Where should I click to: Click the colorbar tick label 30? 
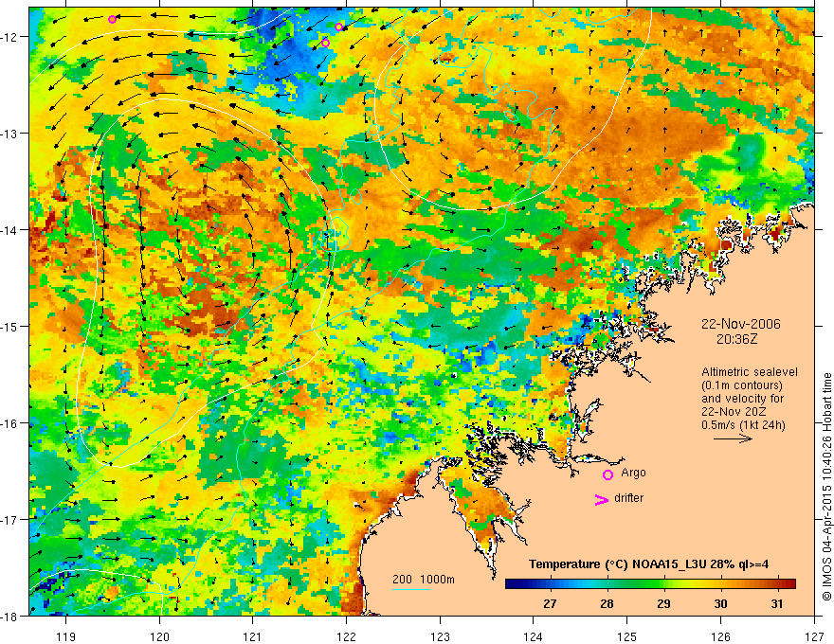click(720, 603)
